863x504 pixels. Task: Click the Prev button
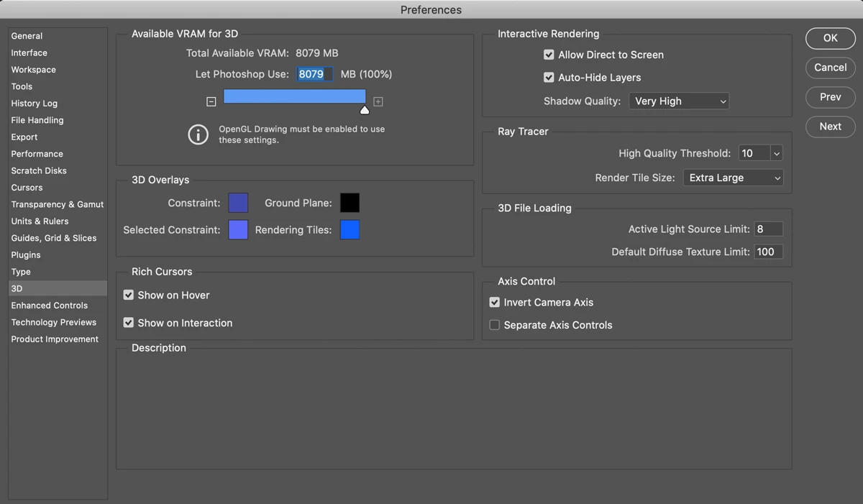click(x=831, y=97)
